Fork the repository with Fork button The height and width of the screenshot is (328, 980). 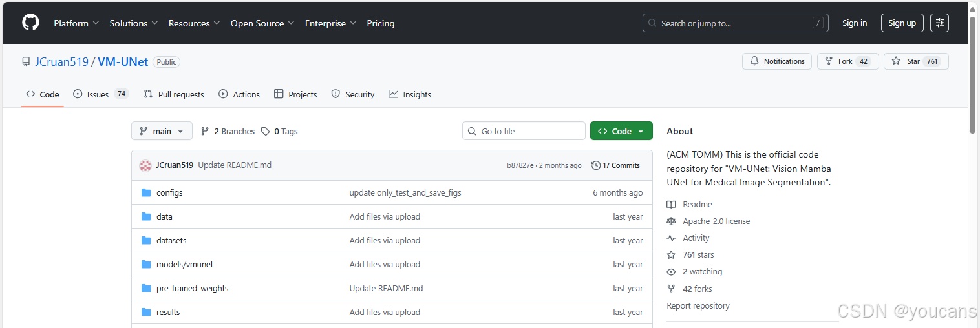tap(848, 61)
